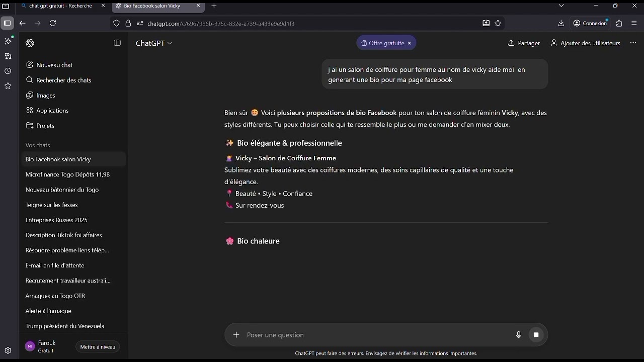Open the recent tabs view icon

[x=6, y=6]
